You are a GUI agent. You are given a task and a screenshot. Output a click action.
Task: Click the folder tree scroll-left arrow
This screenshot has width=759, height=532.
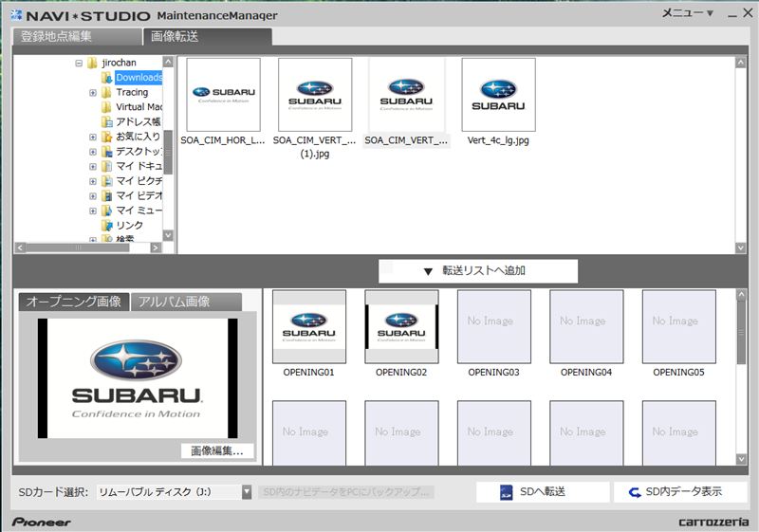coord(20,248)
